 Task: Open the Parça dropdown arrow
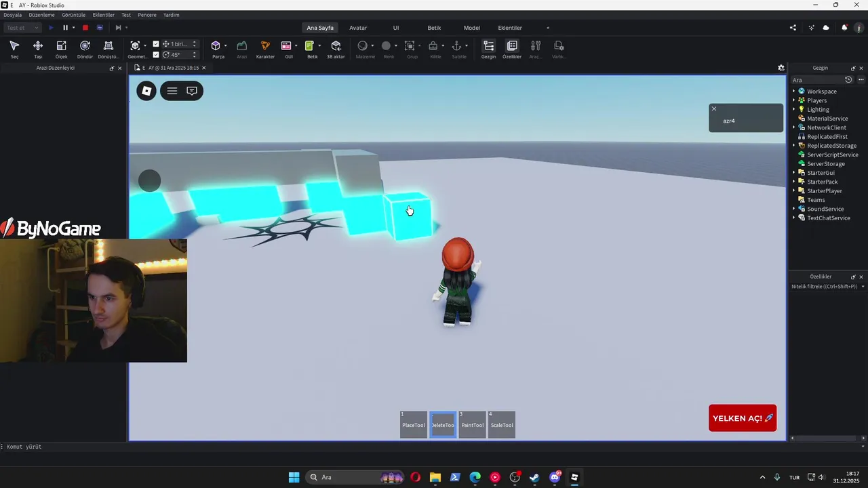click(x=226, y=46)
